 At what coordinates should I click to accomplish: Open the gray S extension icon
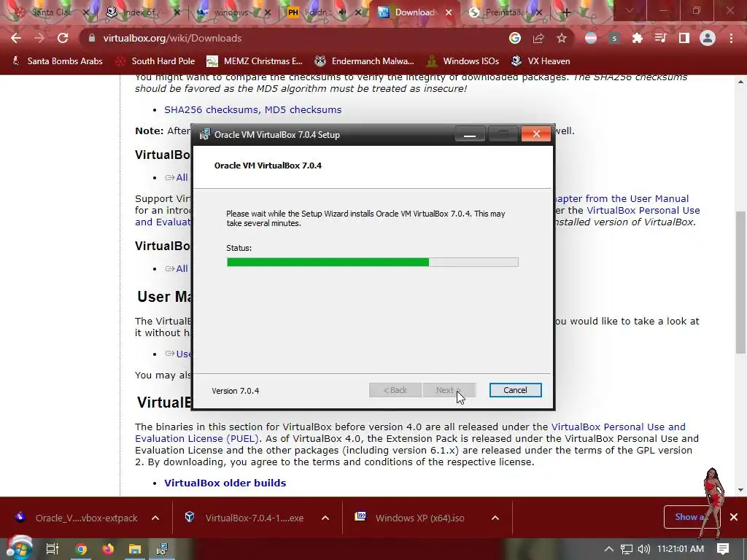614,38
